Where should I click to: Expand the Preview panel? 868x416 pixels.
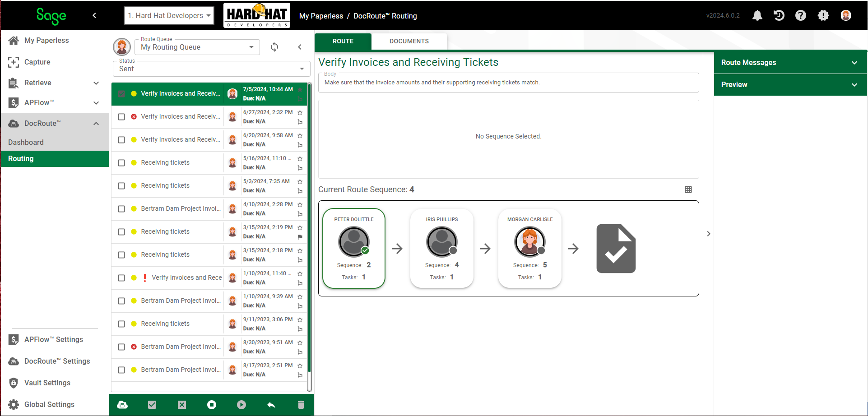point(790,84)
